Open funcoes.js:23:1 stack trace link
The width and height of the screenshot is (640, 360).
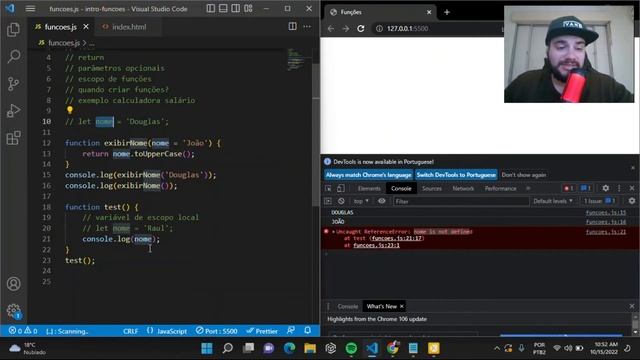[376, 245]
